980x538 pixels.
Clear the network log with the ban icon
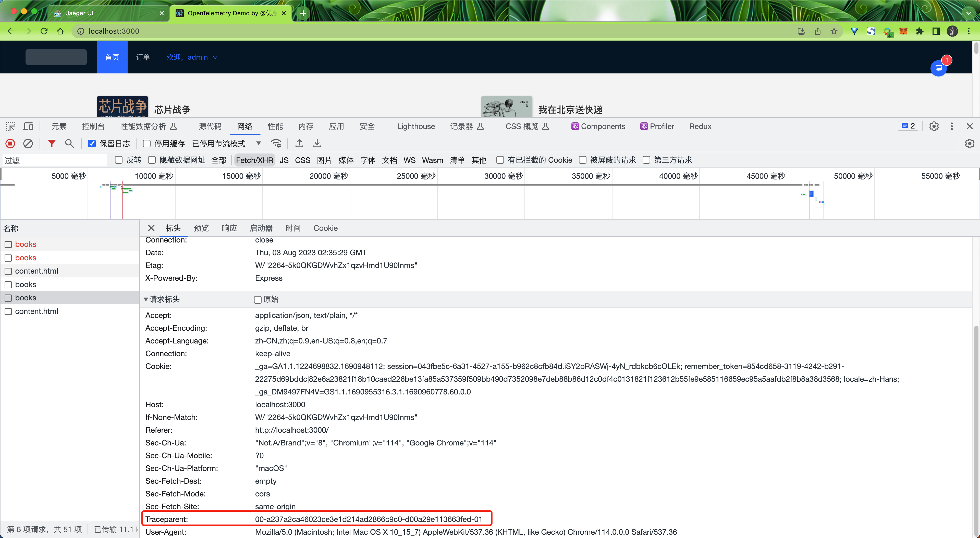coord(28,143)
